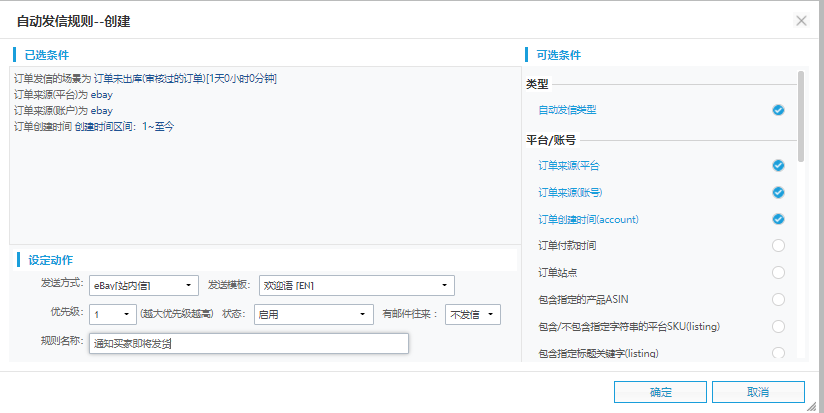Click into the 规则名称 text field
The image size is (824, 413).
[x=248, y=344]
